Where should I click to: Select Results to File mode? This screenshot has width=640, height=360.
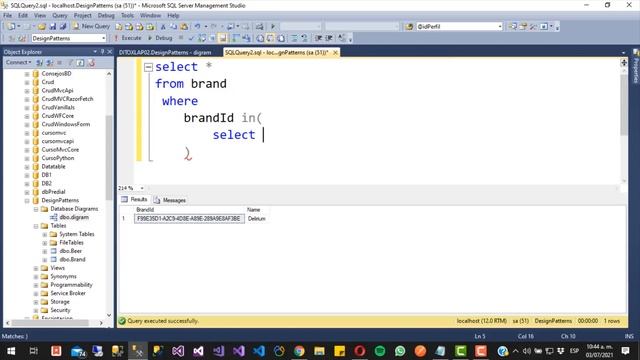(281, 38)
